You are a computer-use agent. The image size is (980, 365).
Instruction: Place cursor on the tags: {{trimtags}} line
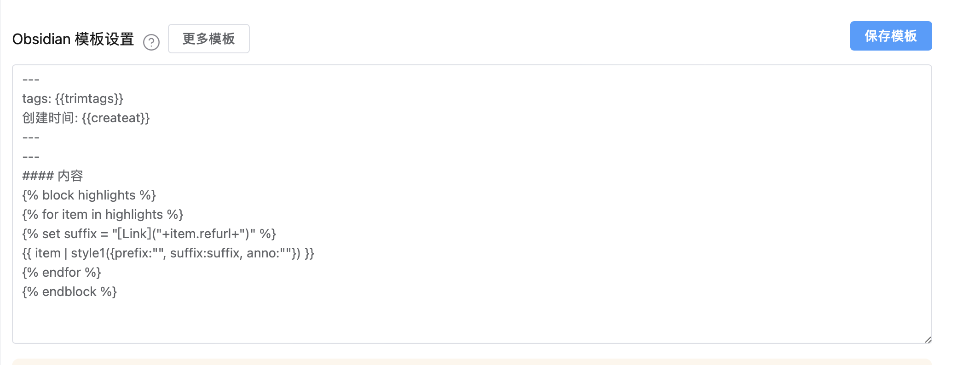coord(73,99)
